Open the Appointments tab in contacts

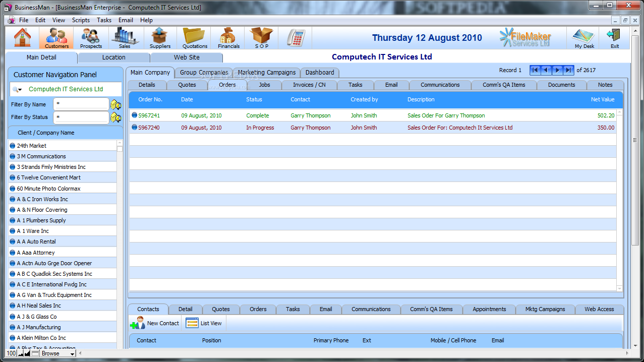coord(489,309)
